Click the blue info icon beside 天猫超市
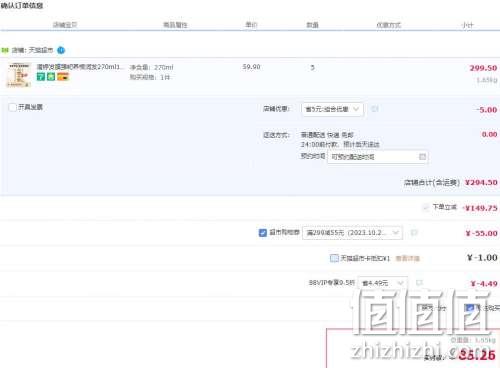500x368 pixels. tap(61, 50)
